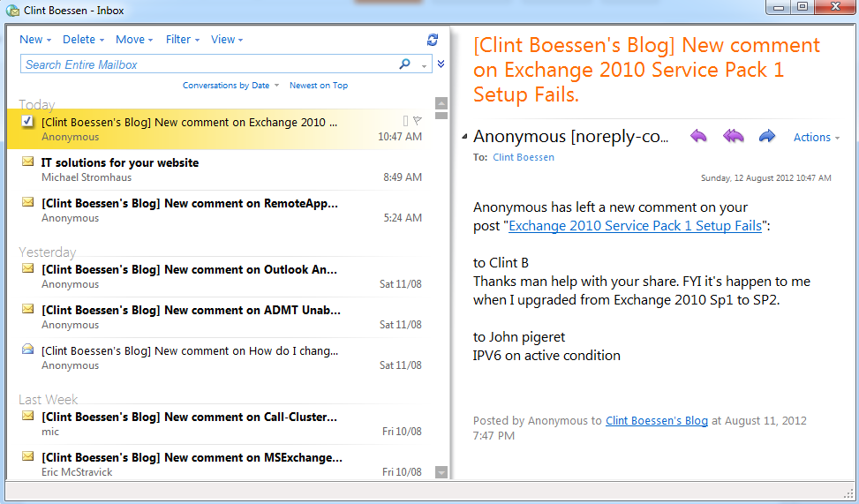Click sender Michael Stromhaus
Image resolution: width=859 pixels, height=504 pixels.
tap(87, 177)
